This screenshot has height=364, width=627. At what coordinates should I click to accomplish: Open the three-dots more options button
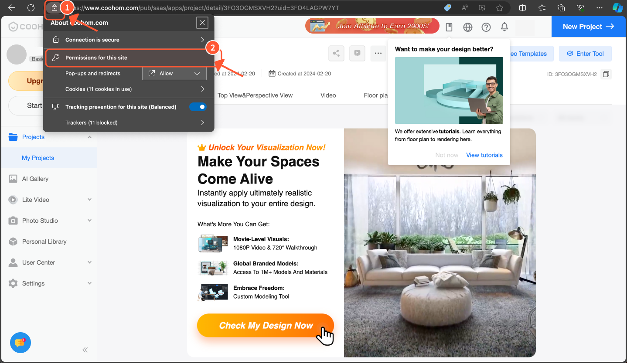(378, 54)
